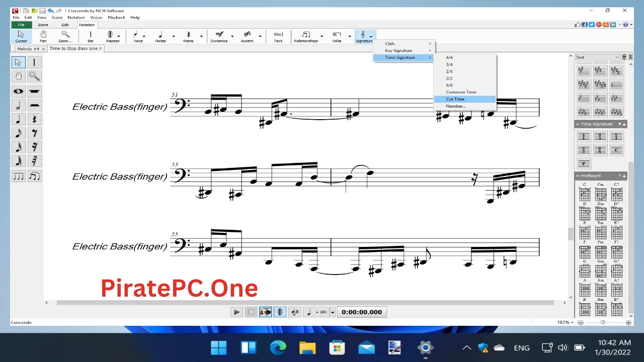Open the Rests dropdown arrow

(201, 36)
